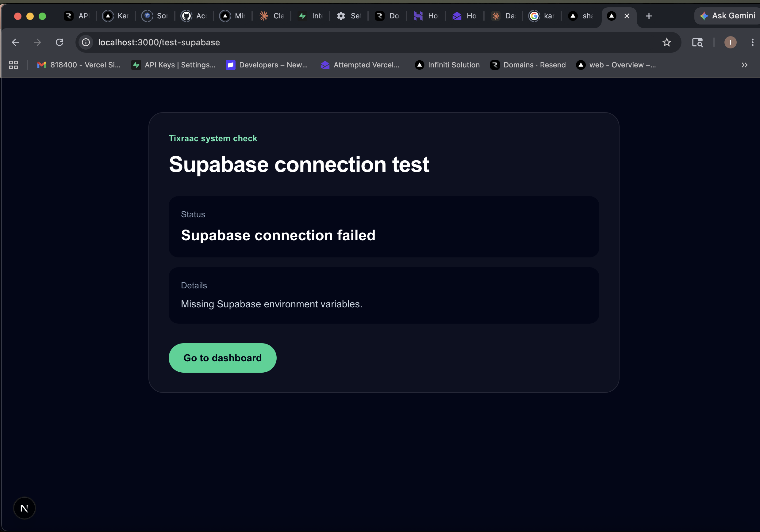Click the browser forward arrow

pos(37,42)
